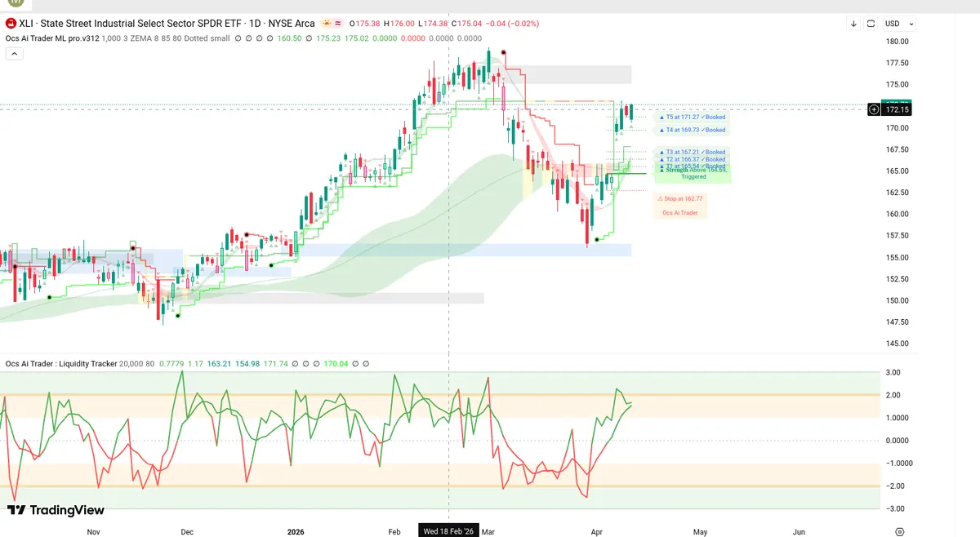Click the square-arrows icon next to USD
The height and width of the screenshot is (537, 980).
point(871,24)
